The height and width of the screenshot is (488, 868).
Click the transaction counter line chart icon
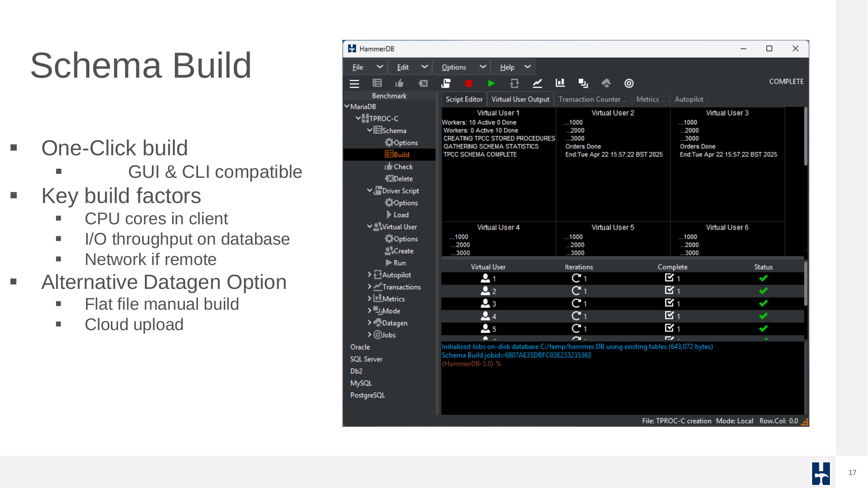537,83
